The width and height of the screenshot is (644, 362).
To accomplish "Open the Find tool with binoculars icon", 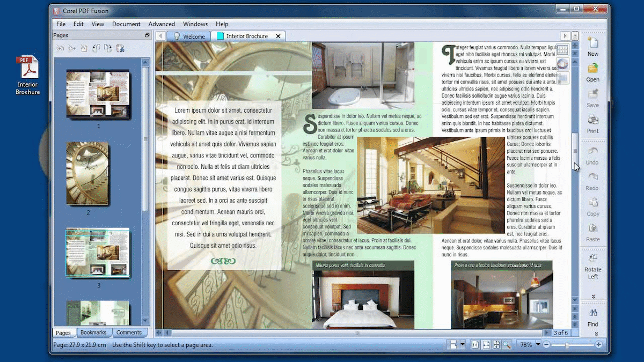I will pyautogui.click(x=592, y=313).
